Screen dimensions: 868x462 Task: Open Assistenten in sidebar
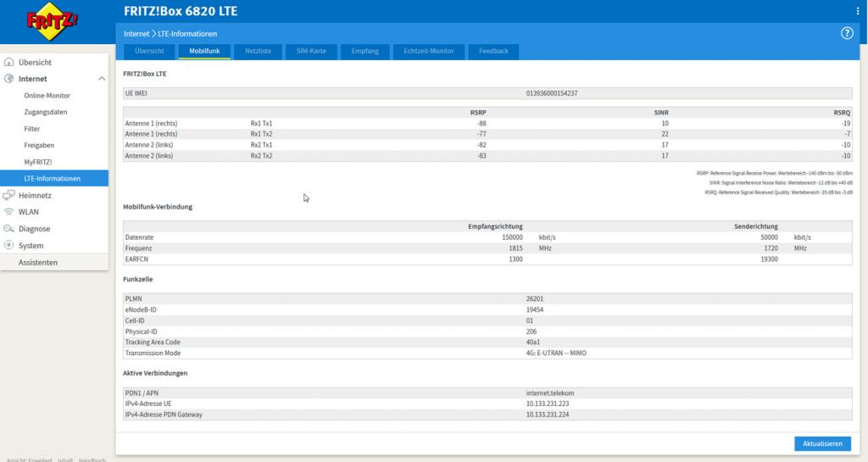(37, 262)
